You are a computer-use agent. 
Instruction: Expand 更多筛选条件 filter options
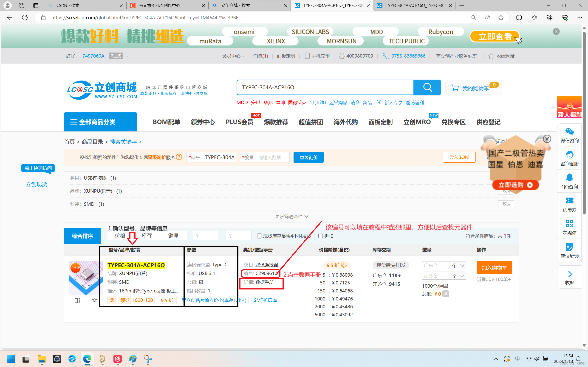(x=291, y=216)
